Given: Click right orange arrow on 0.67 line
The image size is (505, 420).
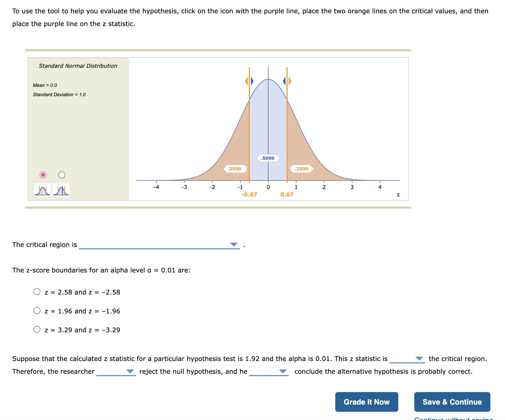Looking at the screenshot, I should [x=290, y=81].
